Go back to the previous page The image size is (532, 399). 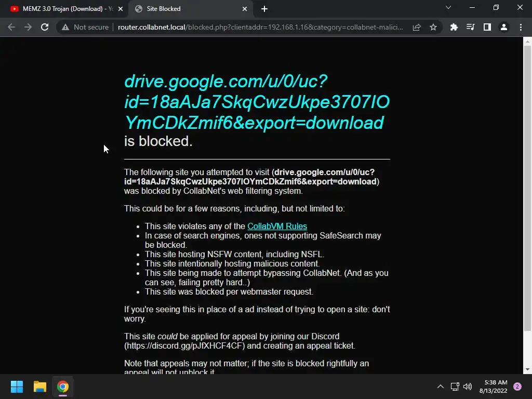click(11, 27)
